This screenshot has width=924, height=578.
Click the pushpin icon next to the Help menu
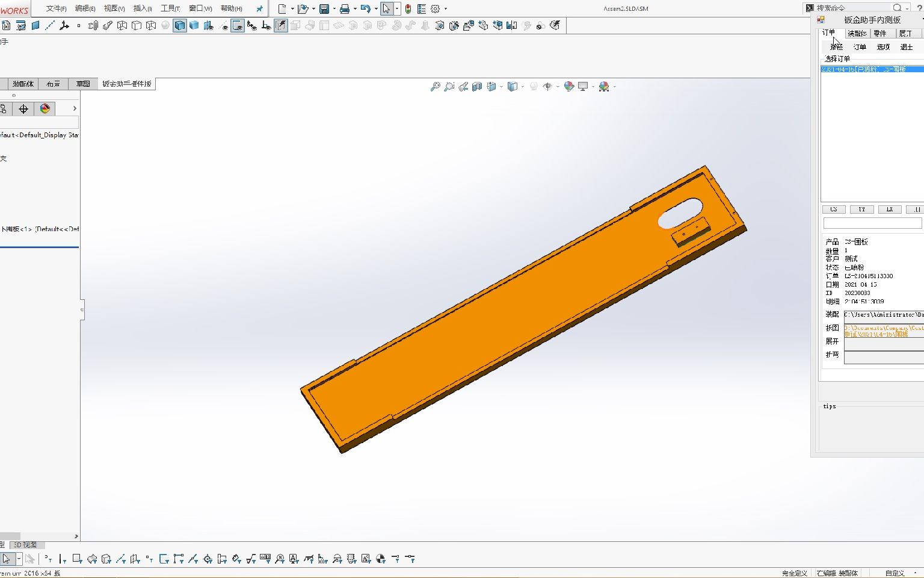(259, 8)
